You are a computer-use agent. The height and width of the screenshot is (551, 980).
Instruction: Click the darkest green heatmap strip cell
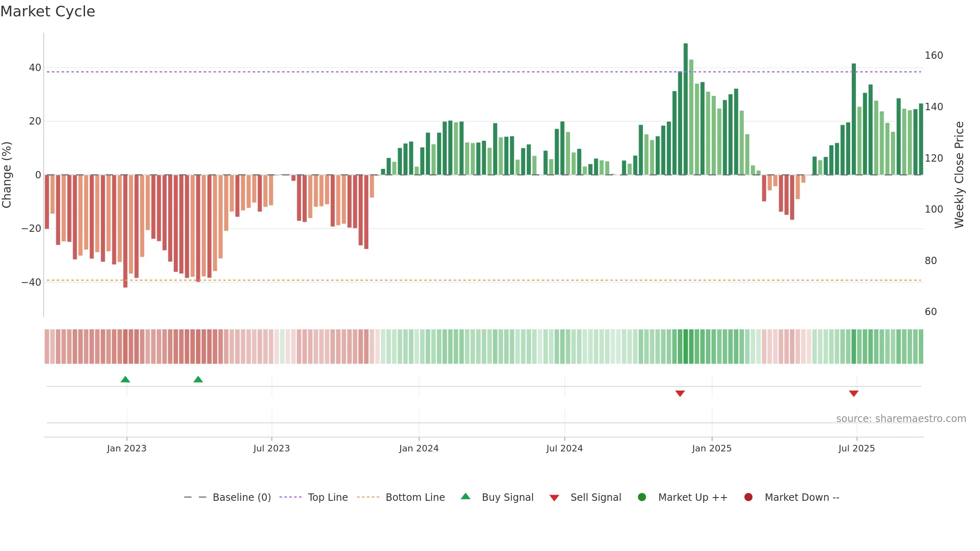tap(686, 347)
